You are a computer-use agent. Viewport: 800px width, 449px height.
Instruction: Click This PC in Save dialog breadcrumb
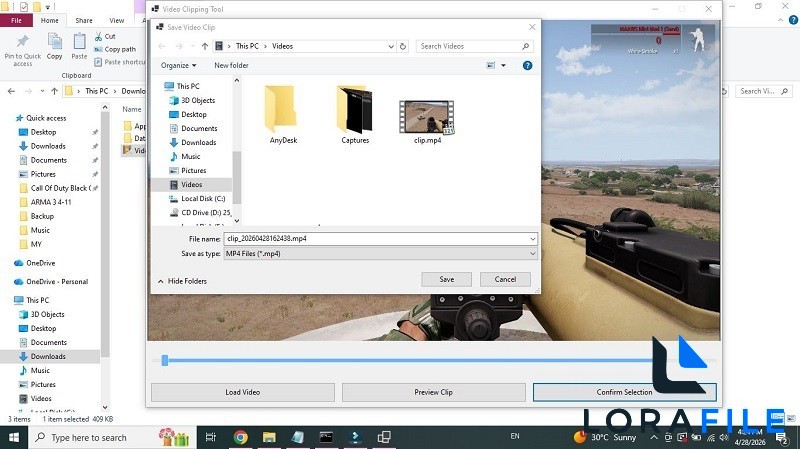[x=247, y=46]
